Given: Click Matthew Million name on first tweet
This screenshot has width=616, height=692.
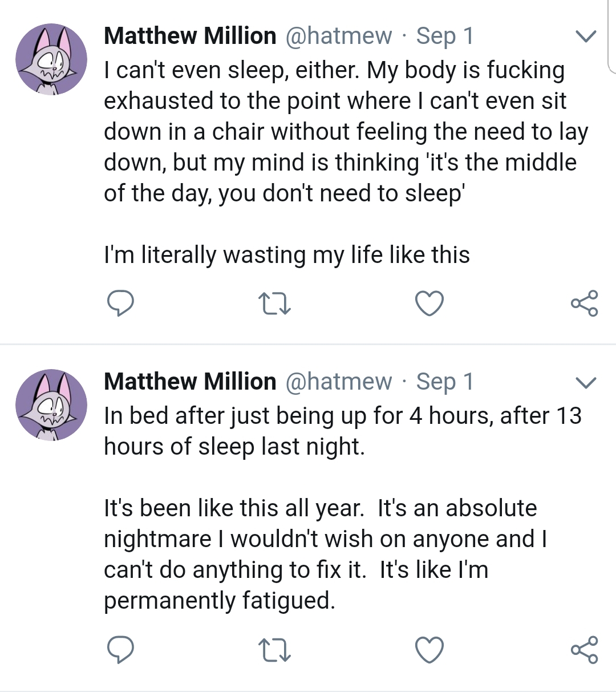Looking at the screenshot, I should click(x=190, y=36).
